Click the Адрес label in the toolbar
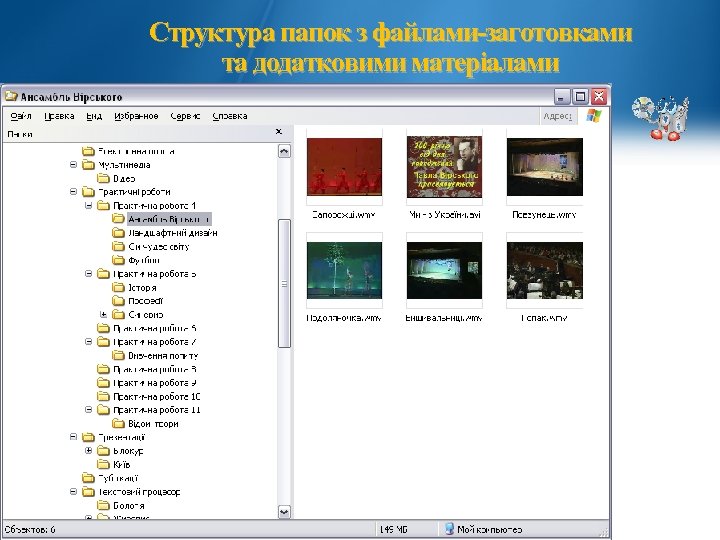The image size is (720, 540). click(x=557, y=116)
